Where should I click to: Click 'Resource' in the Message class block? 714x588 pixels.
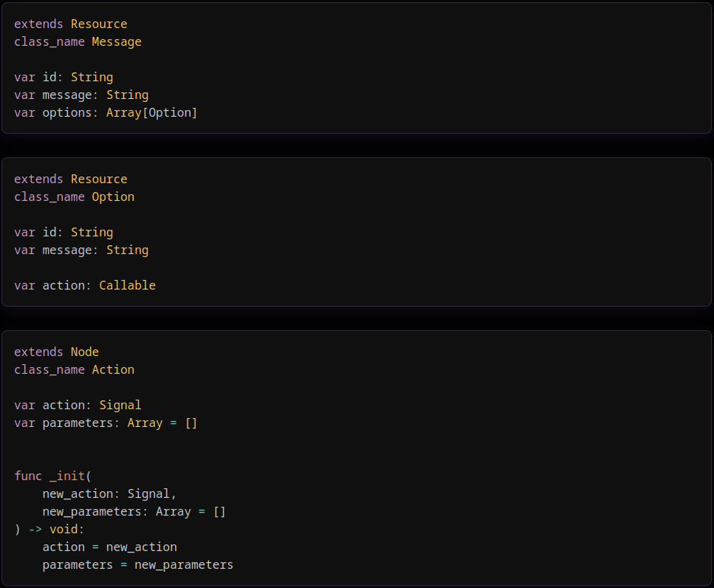click(99, 24)
